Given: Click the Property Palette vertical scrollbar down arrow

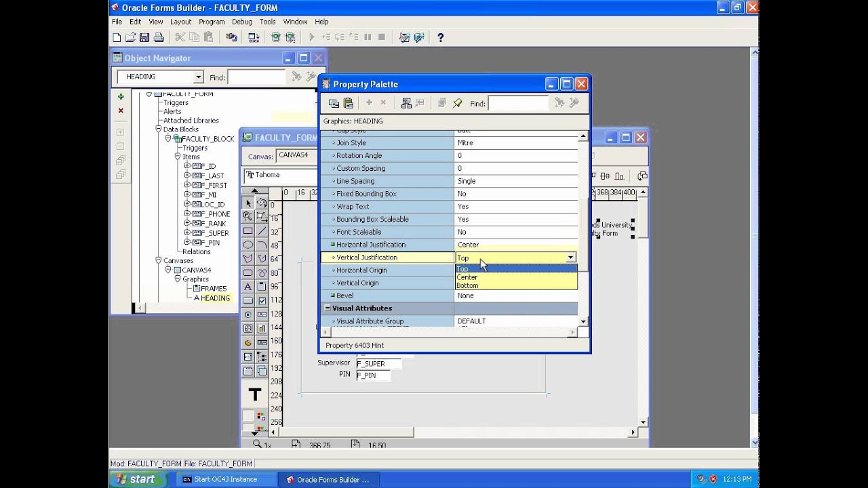Looking at the screenshot, I should coord(583,321).
